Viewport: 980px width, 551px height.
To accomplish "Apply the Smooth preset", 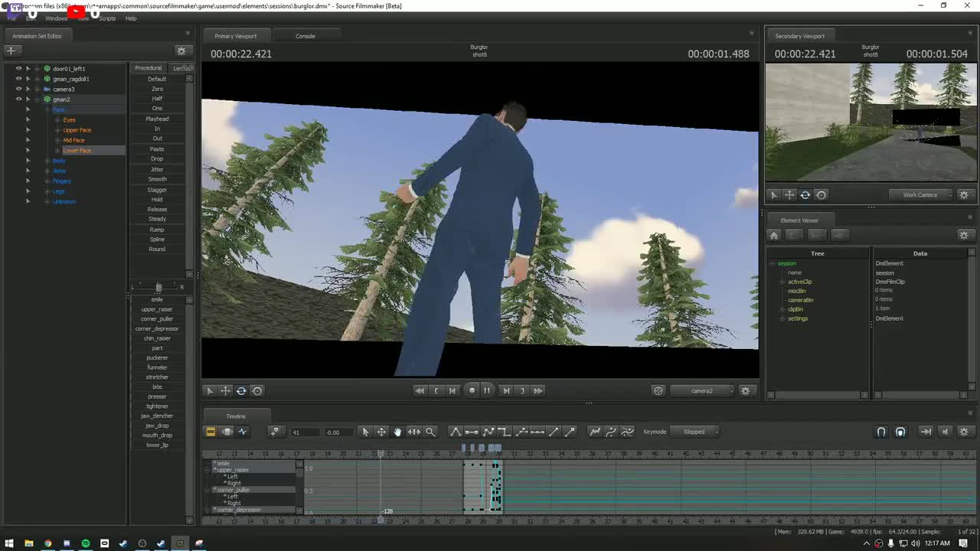I will pos(157,179).
